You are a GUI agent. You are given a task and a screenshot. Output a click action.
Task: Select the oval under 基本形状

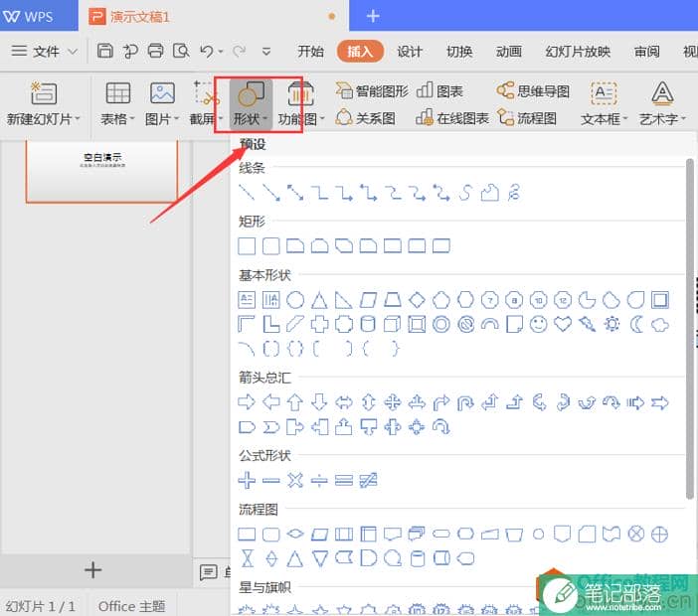point(295,300)
